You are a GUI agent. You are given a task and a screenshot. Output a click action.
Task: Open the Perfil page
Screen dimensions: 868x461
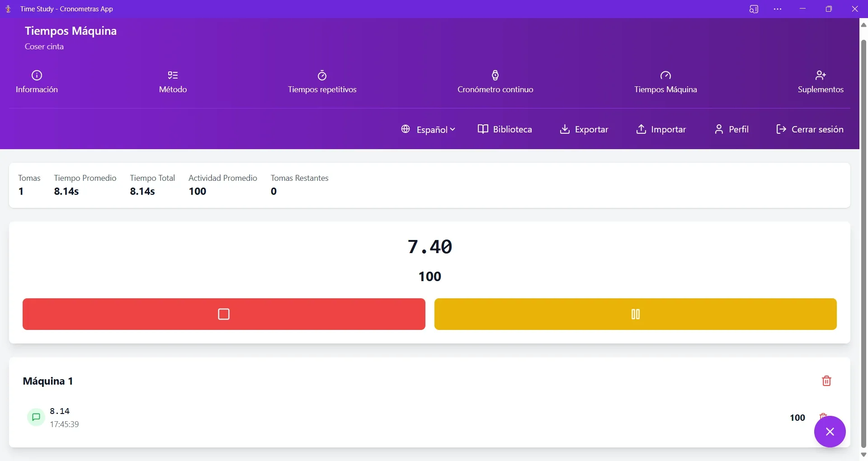pyautogui.click(x=731, y=129)
